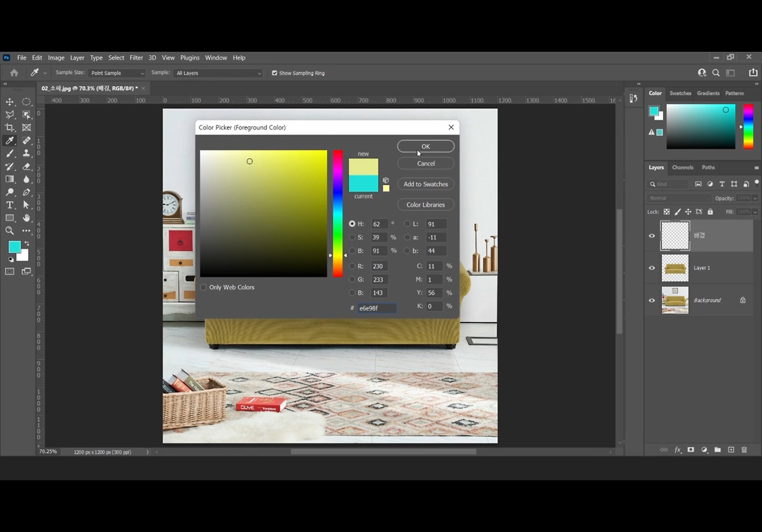Image resolution: width=762 pixels, height=532 pixels.
Task: Switch to the Gradients tab
Action: (x=708, y=93)
